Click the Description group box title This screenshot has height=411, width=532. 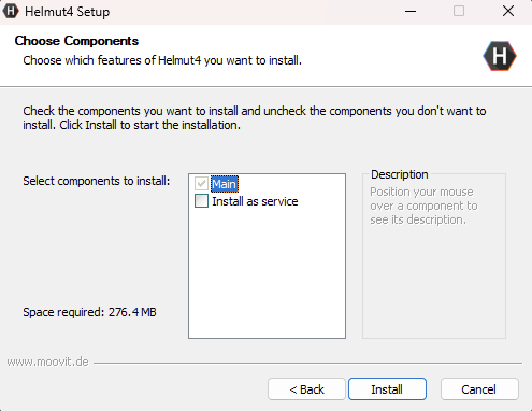pos(399,174)
